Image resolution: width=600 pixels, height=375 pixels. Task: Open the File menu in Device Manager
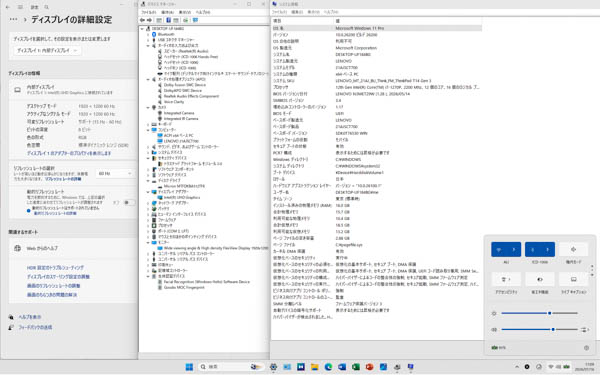148,12
